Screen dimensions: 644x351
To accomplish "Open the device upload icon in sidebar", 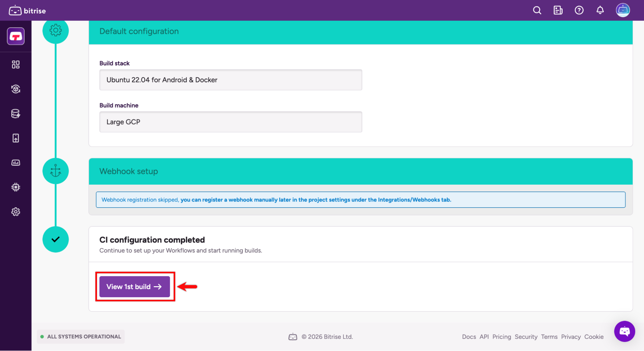I will pyautogui.click(x=16, y=138).
